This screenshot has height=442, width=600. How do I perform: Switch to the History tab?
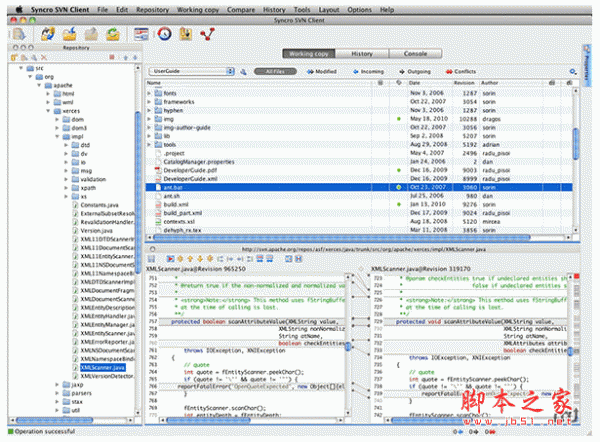point(362,54)
